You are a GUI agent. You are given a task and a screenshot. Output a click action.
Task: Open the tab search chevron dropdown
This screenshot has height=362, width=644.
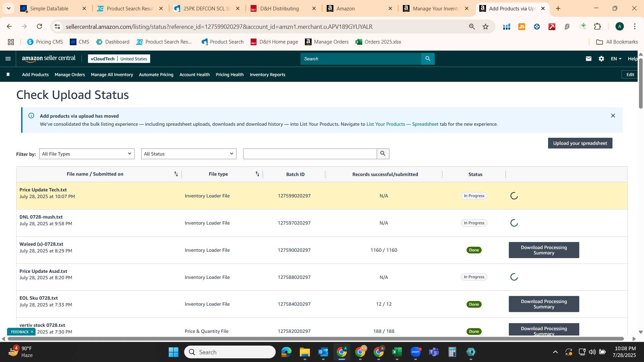coord(9,8)
